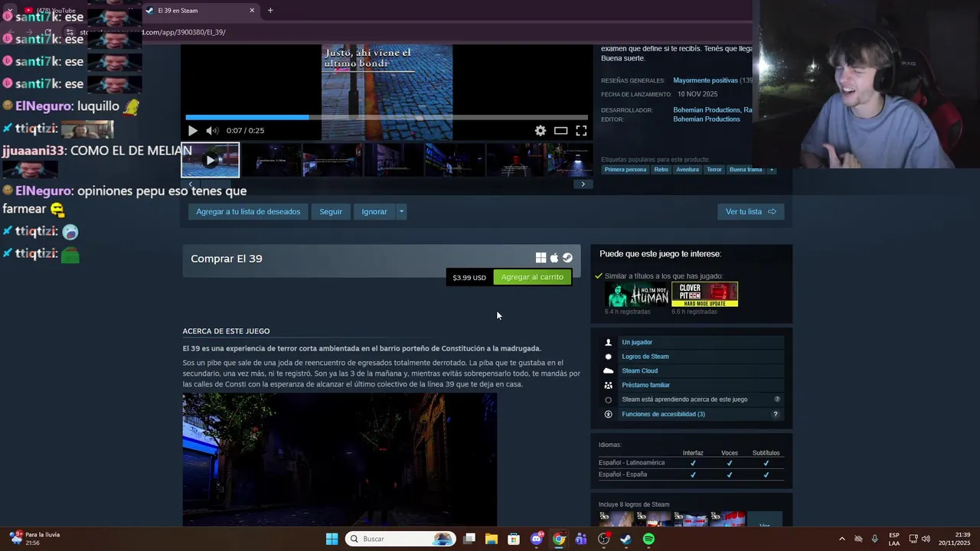Click ESP LAA language indicator
This screenshot has height=551, width=980.
click(894, 539)
